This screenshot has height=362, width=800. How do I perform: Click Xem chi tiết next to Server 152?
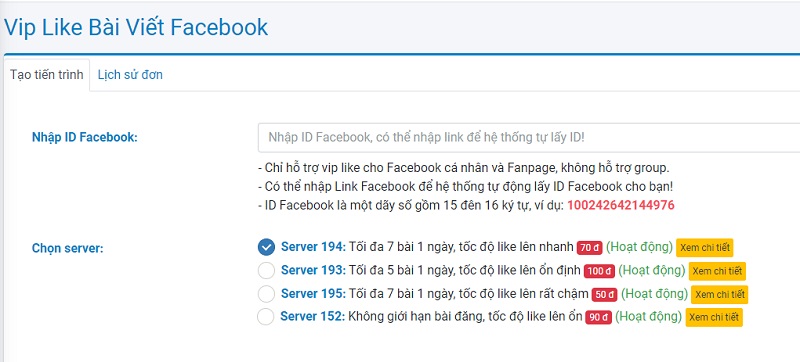click(714, 317)
